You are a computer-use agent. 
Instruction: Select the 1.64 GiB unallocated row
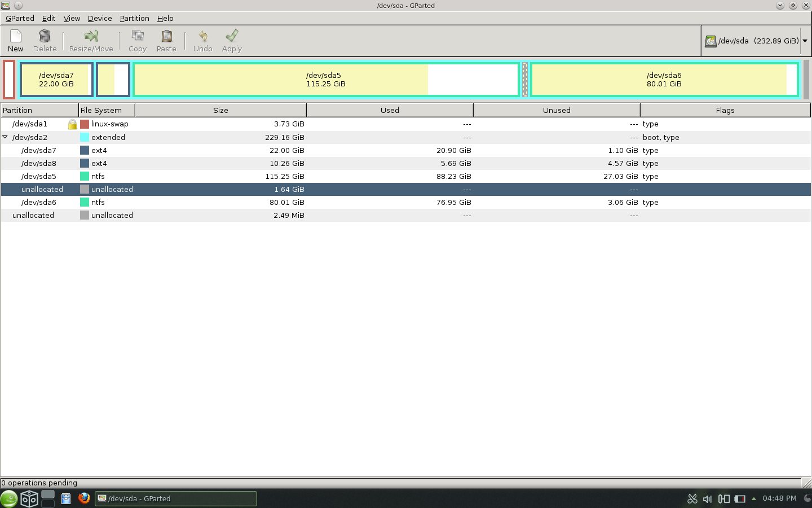(405, 189)
